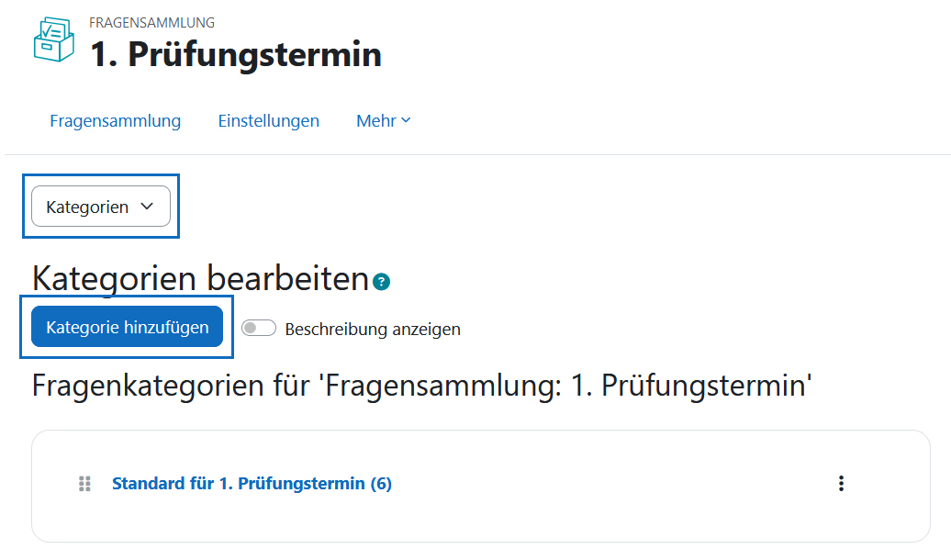Grab the drag handle of Standard category
The height and width of the screenshot is (560, 951).
pos(84,484)
